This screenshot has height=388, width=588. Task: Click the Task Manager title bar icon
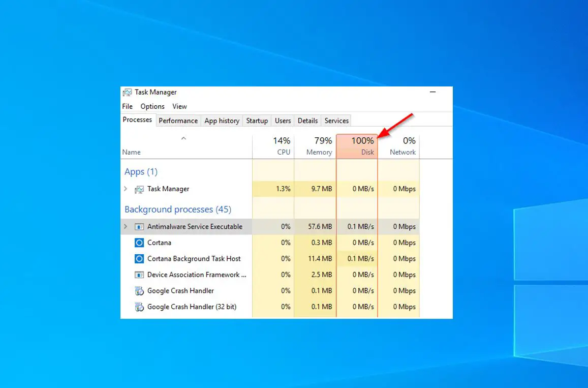(127, 93)
